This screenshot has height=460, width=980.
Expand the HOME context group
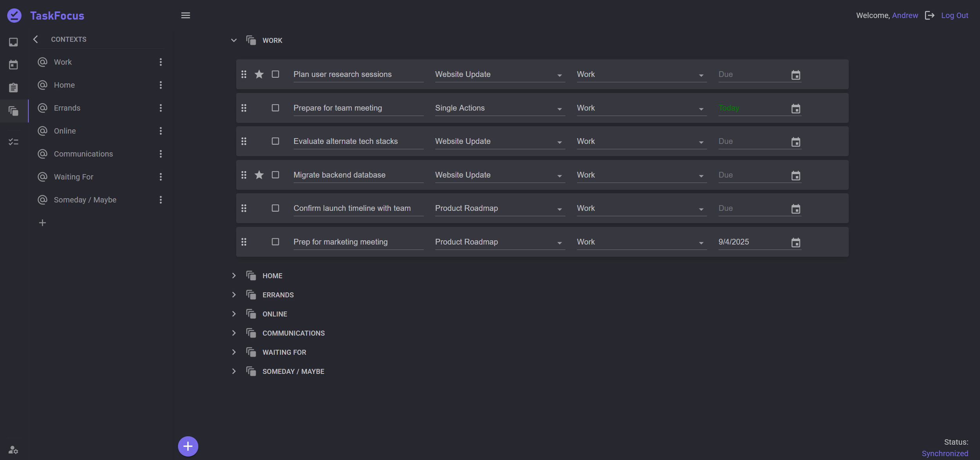click(234, 275)
